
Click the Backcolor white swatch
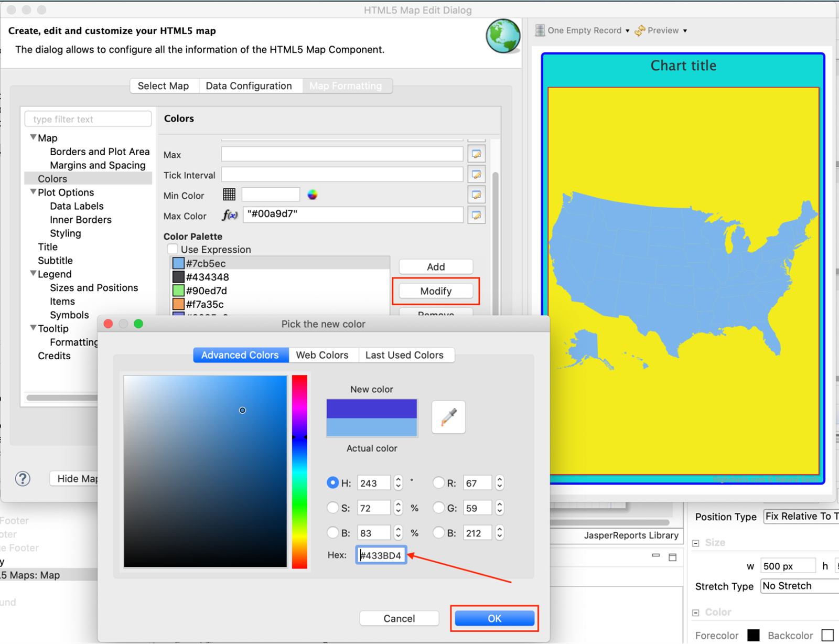pos(827,635)
